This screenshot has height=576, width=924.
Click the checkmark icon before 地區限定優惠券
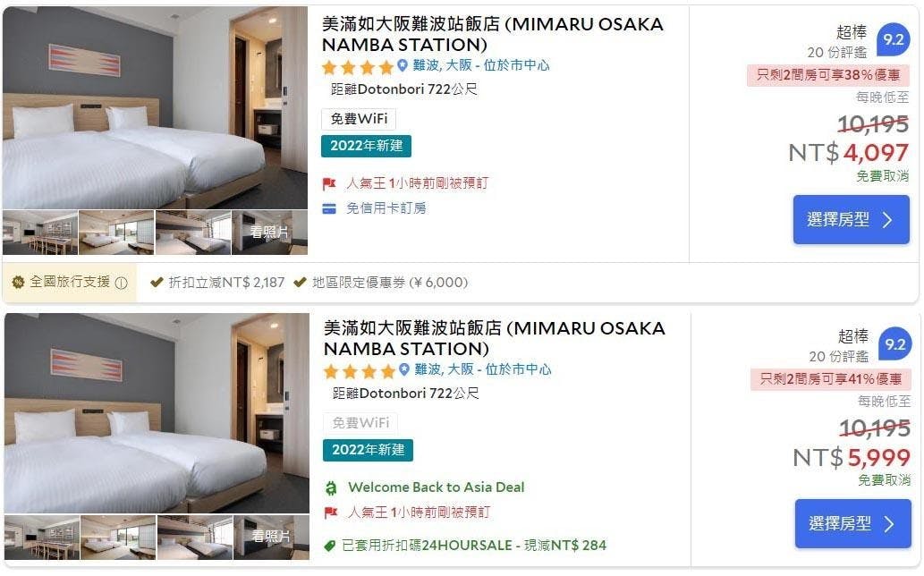(x=300, y=283)
